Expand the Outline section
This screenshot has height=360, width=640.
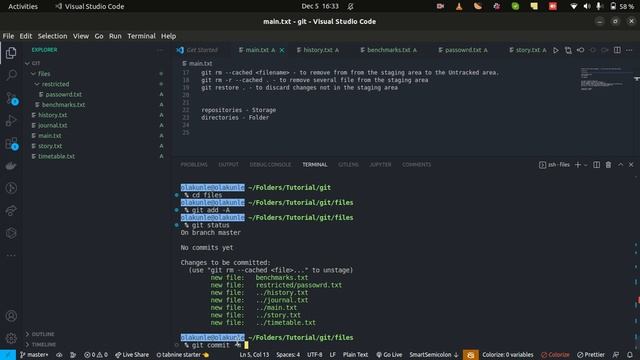43,334
